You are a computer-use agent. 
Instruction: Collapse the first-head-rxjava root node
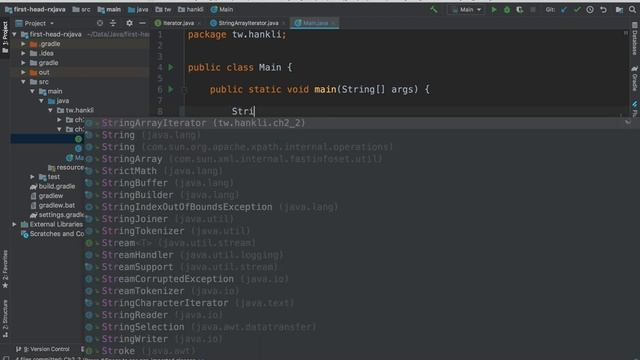pos(15,34)
